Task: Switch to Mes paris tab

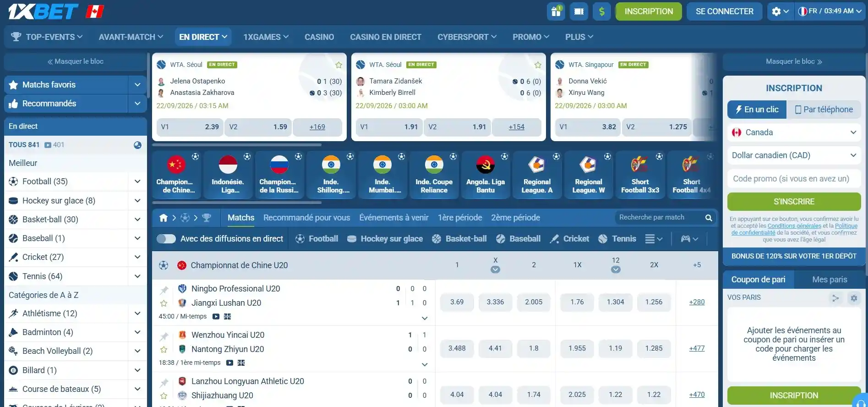Action: [x=830, y=280]
